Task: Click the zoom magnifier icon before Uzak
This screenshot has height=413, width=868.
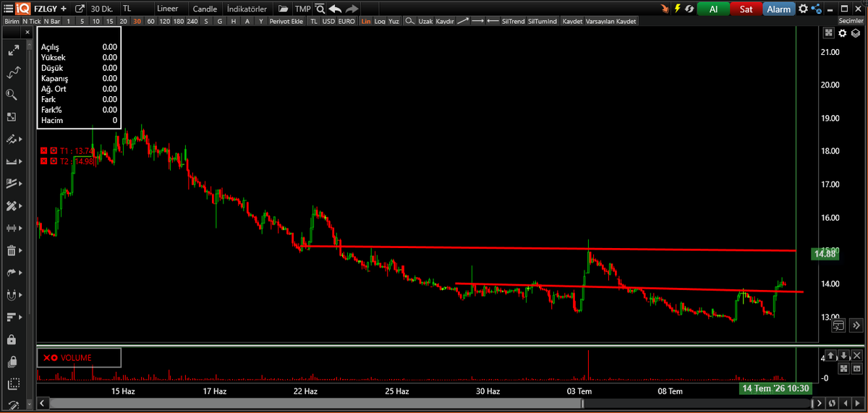Action: [x=410, y=22]
